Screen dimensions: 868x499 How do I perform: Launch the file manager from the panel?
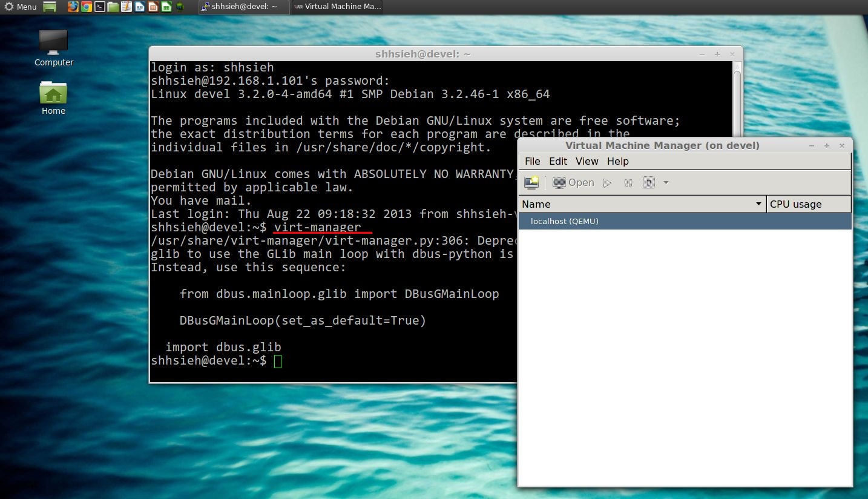click(x=113, y=7)
